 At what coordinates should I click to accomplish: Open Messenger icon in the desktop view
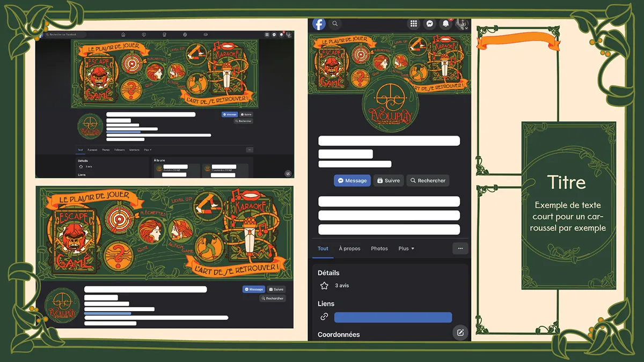[274, 34]
